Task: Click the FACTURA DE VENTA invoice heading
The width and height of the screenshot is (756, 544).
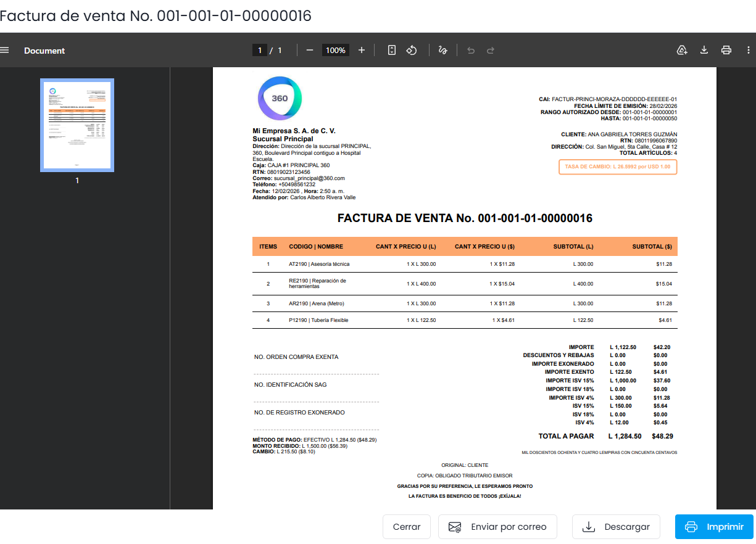Action: coord(465,218)
